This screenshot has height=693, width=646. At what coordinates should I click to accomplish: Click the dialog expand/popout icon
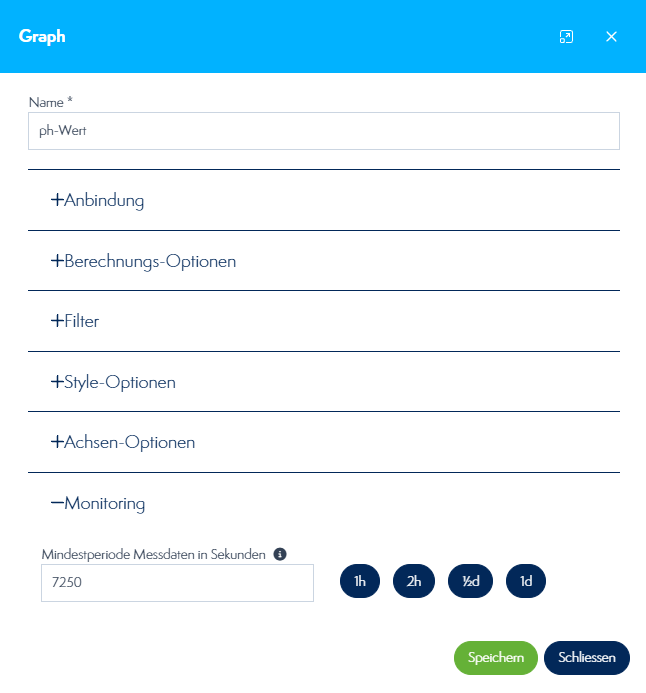(x=566, y=37)
